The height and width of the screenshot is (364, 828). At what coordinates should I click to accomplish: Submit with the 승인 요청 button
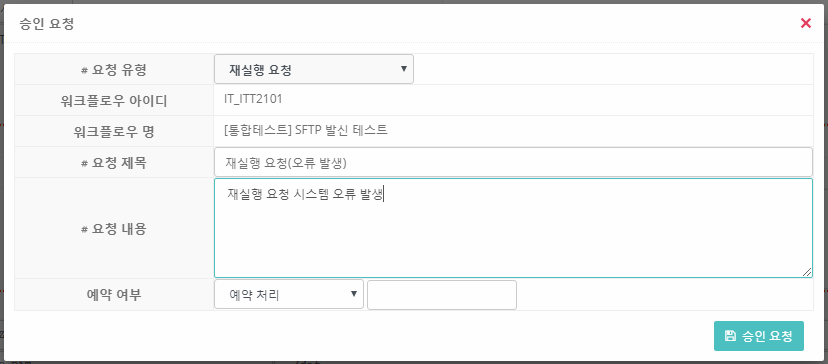click(x=758, y=336)
